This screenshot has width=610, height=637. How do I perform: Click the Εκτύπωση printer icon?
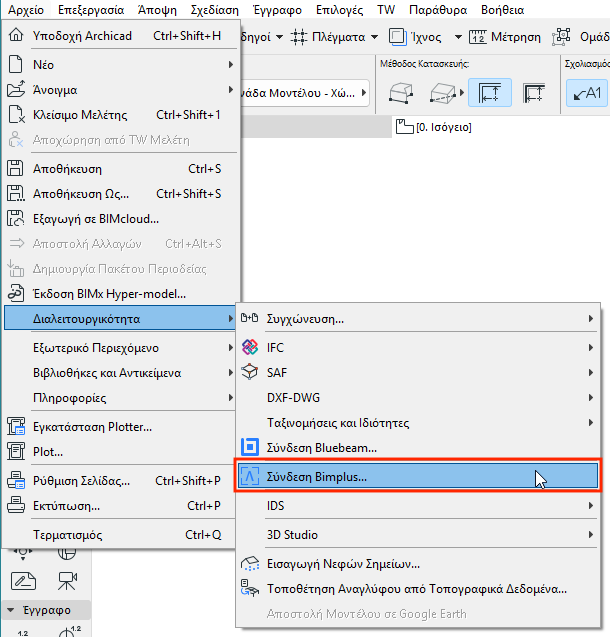click(x=16, y=505)
